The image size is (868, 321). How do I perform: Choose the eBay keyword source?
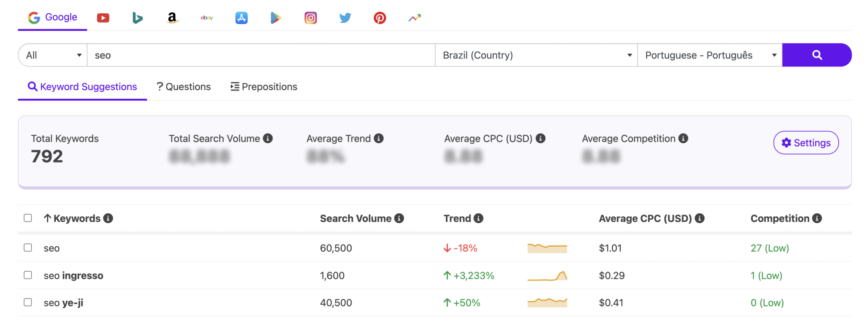207,18
